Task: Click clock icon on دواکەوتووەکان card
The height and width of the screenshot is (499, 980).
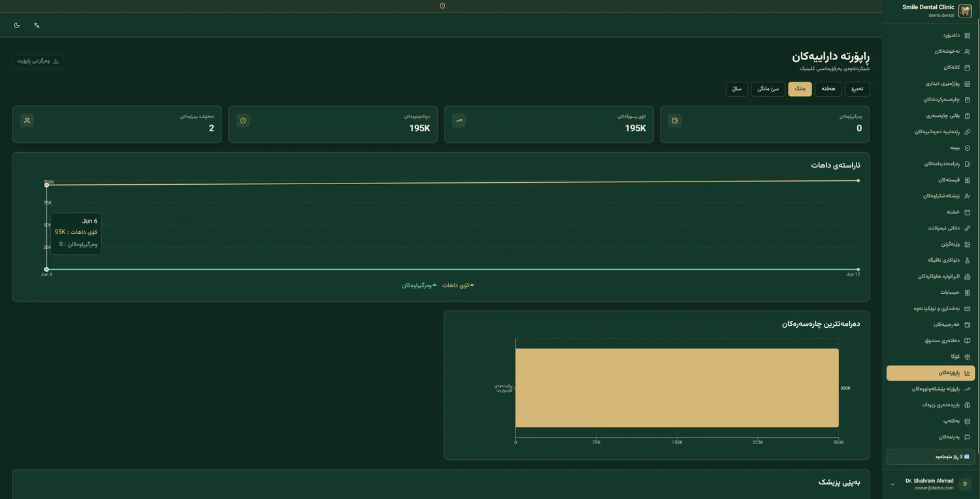Action: (x=243, y=120)
